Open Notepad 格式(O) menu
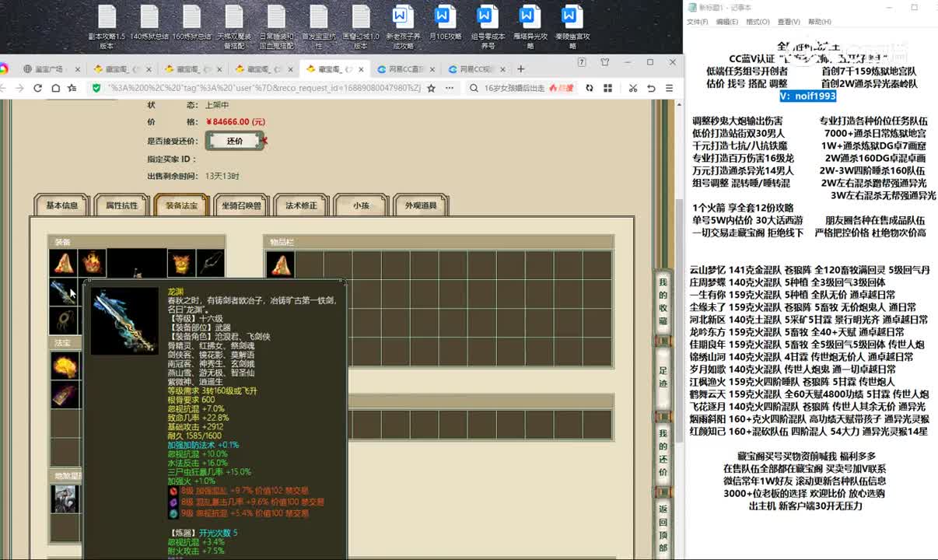Screen dimensions: 938x560 (x=758, y=22)
